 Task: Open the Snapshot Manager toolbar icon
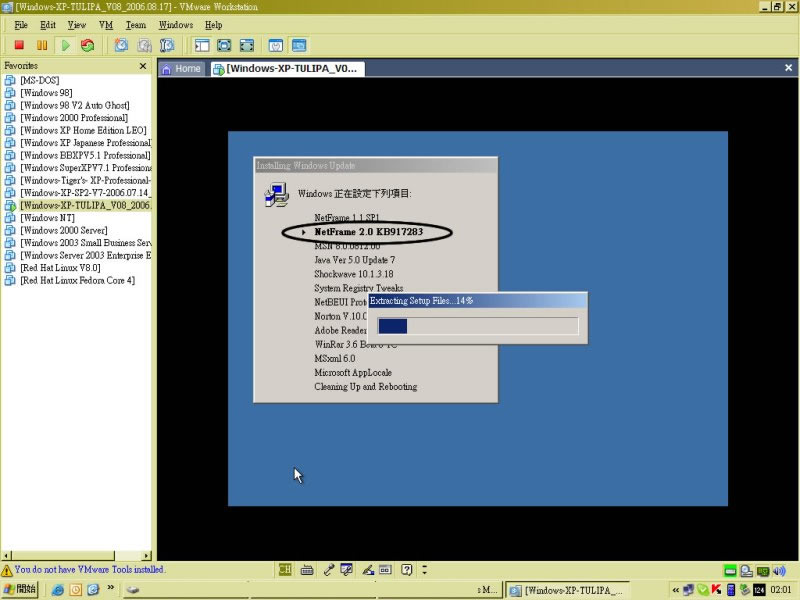coord(167,45)
